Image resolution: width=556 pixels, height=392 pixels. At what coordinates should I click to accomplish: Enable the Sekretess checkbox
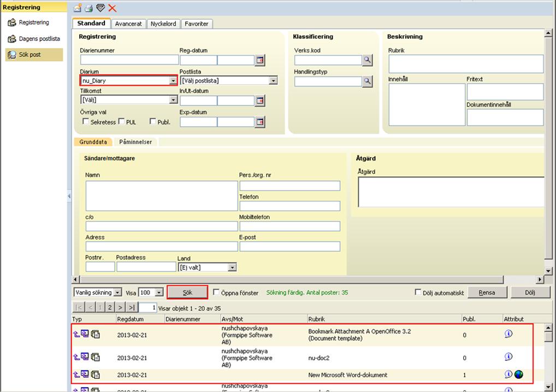coord(85,122)
